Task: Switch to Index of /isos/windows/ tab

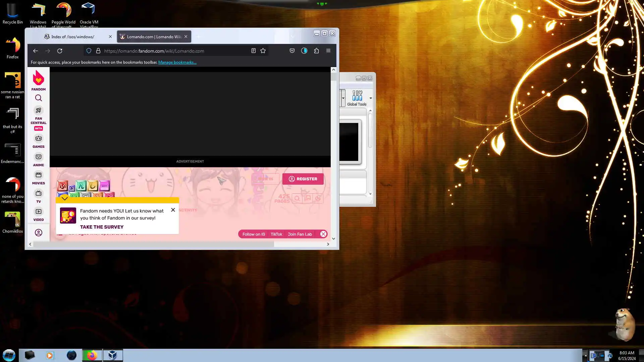Action: click(73, 37)
